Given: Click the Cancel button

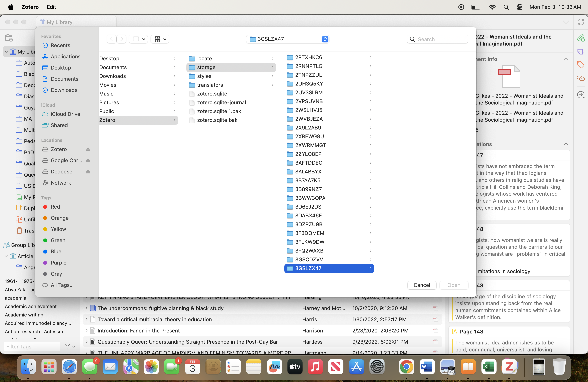Looking at the screenshot, I should coord(421,285).
